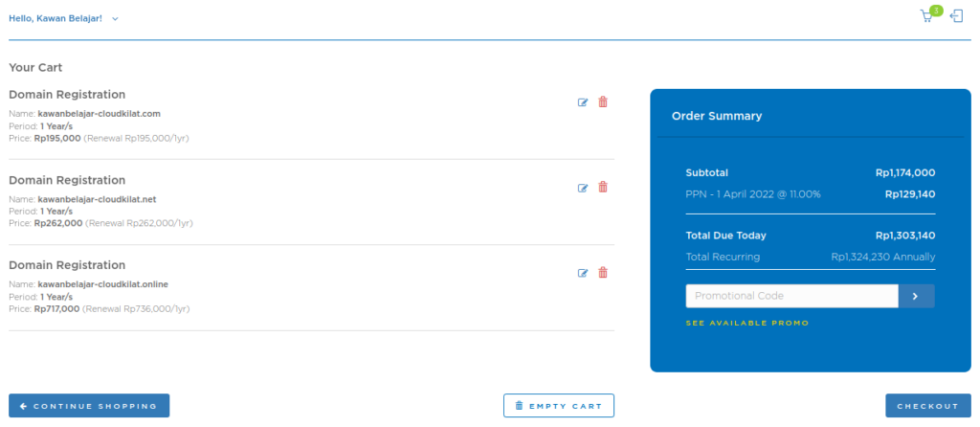This screenshot has width=980, height=427.
Task: Focus the Promotional Code input field
Action: [x=791, y=297]
